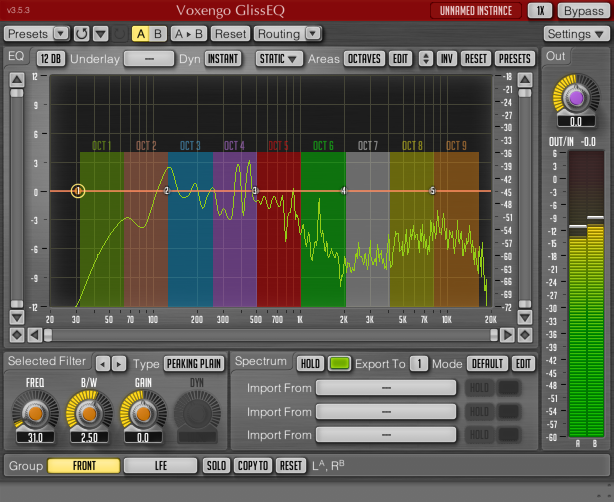This screenshot has height=502, width=614.
Task: Change the 1X oversampling setting
Action: [x=540, y=11]
